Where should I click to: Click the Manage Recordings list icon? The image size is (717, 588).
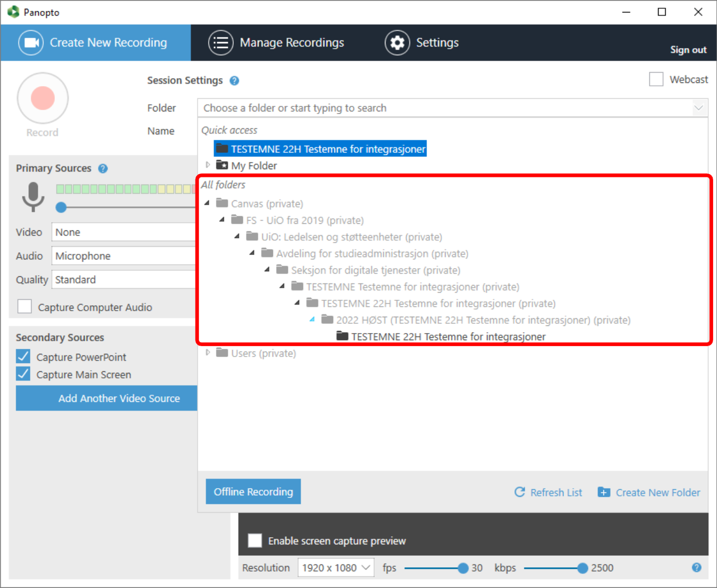point(221,43)
